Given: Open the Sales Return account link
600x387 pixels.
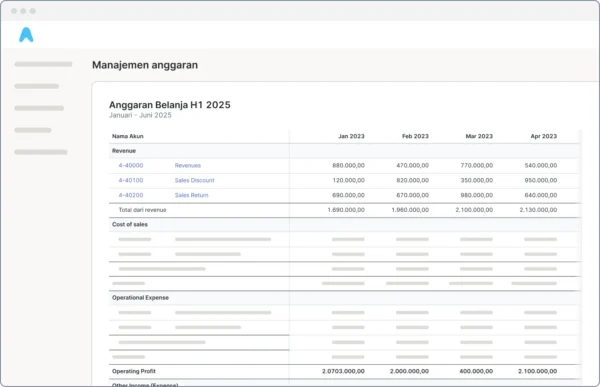Looking at the screenshot, I should [191, 195].
